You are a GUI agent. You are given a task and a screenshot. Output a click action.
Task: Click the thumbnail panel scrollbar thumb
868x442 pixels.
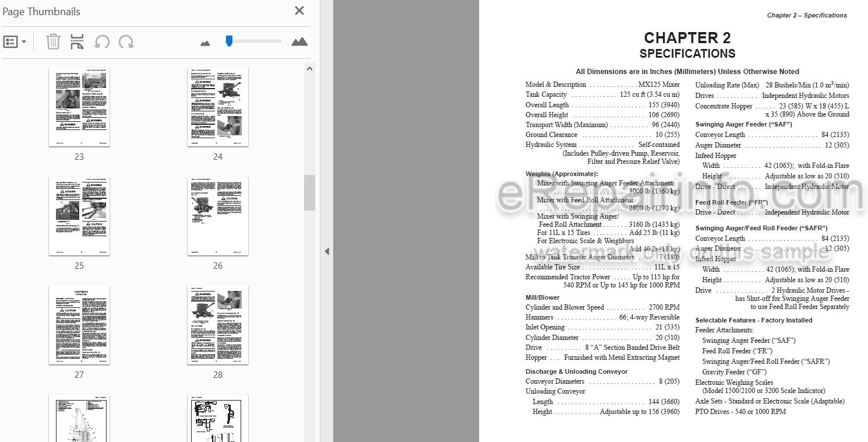click(x=310, y=192)
